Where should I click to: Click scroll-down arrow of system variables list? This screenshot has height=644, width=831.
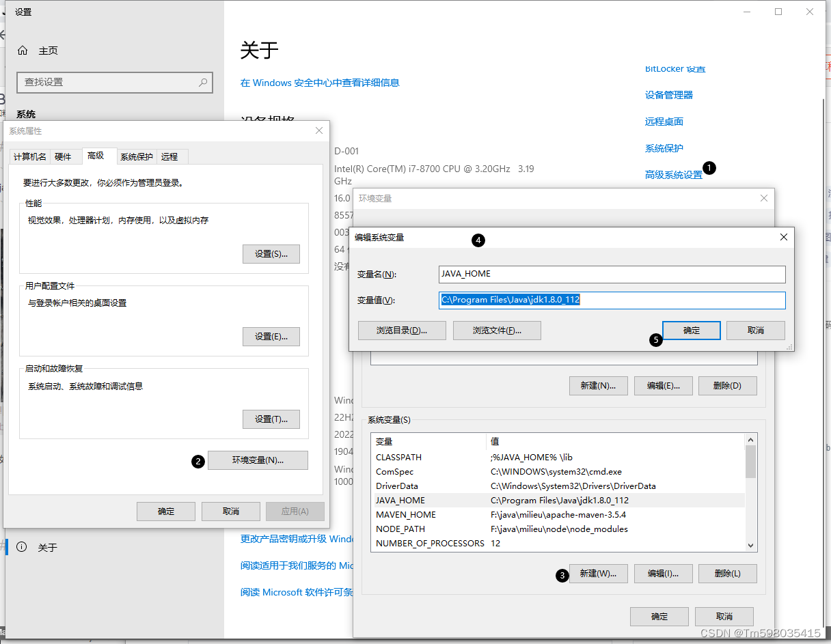pos(751,546)
